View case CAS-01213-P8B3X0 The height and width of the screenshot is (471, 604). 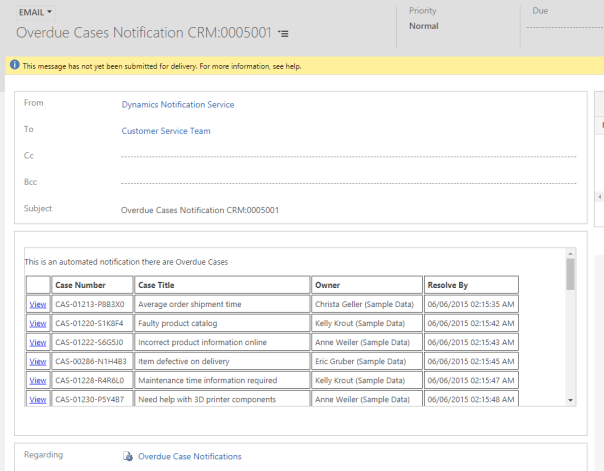pyautogui.click(x=38, y=304)
